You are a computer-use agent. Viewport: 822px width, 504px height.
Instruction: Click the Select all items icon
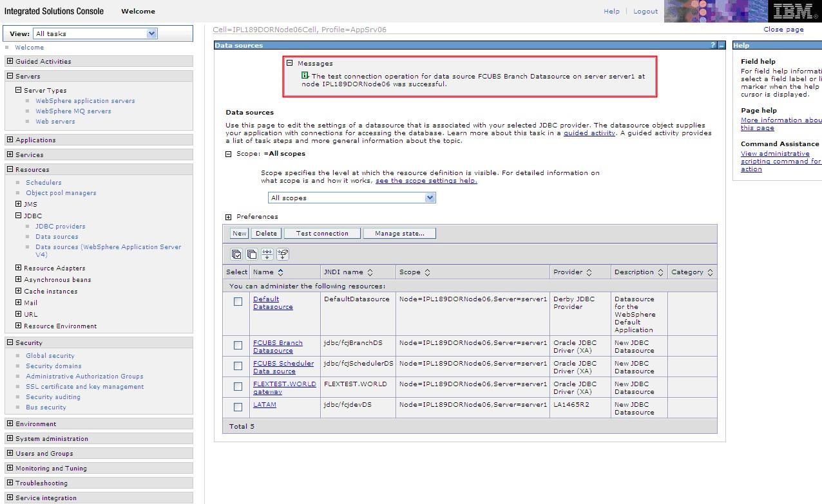click(x=236, y=254)
